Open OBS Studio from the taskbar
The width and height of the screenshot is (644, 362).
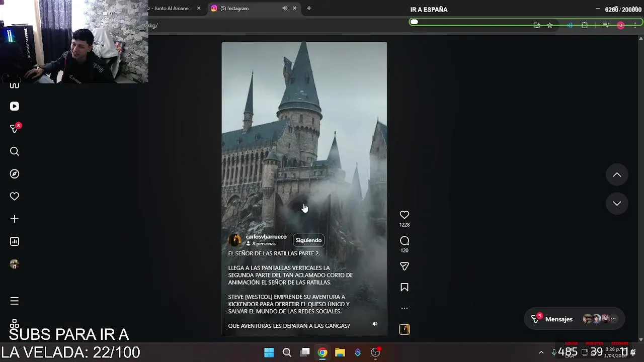coord(375,352)
